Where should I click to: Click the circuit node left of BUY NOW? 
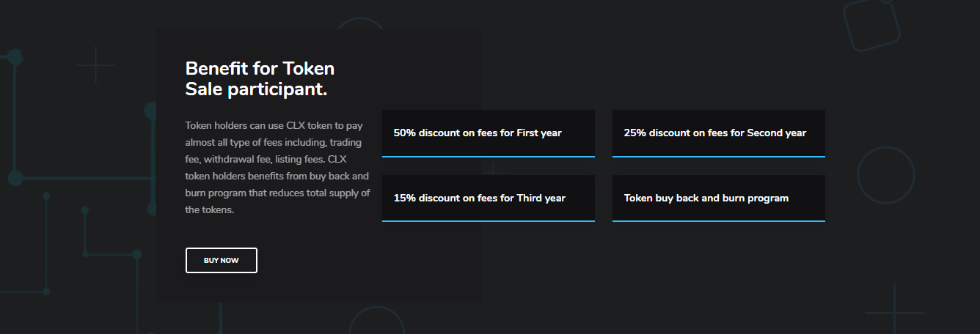coord(136,254)
